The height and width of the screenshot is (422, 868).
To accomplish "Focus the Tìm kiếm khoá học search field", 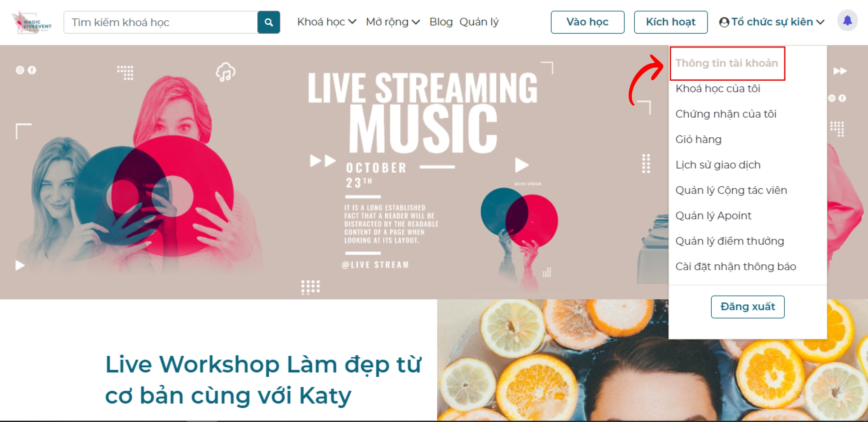I will (x=161, y=22).
